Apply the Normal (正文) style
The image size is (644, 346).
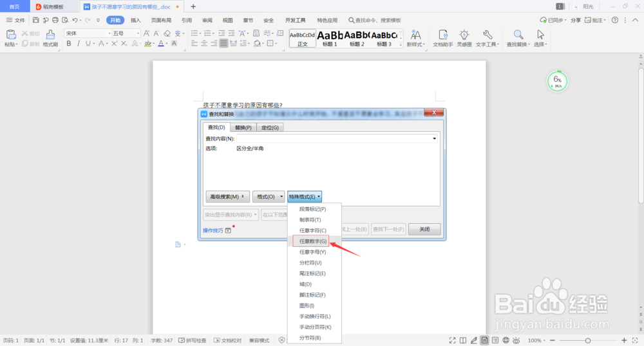302,39
